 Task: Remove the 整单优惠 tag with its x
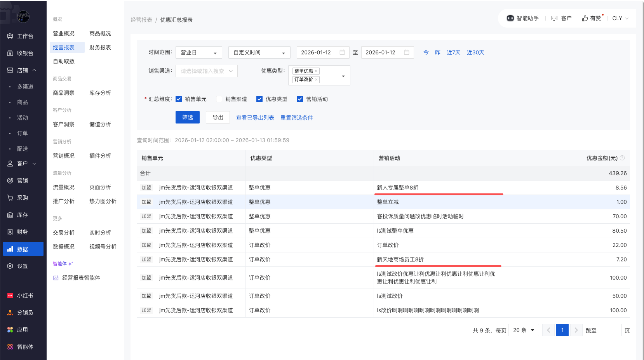(316, 71)
